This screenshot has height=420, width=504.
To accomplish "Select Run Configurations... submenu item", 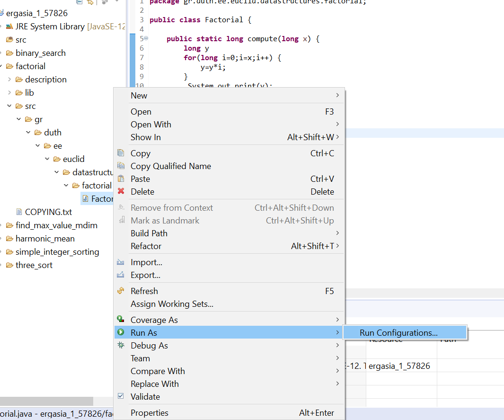I will click(x=398, y=332).
